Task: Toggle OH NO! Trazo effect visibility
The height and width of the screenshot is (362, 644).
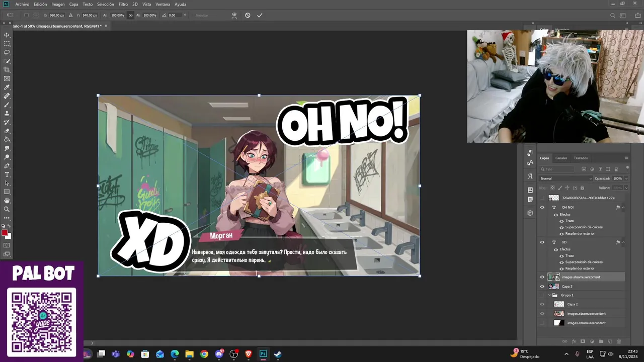Action: 561,221
